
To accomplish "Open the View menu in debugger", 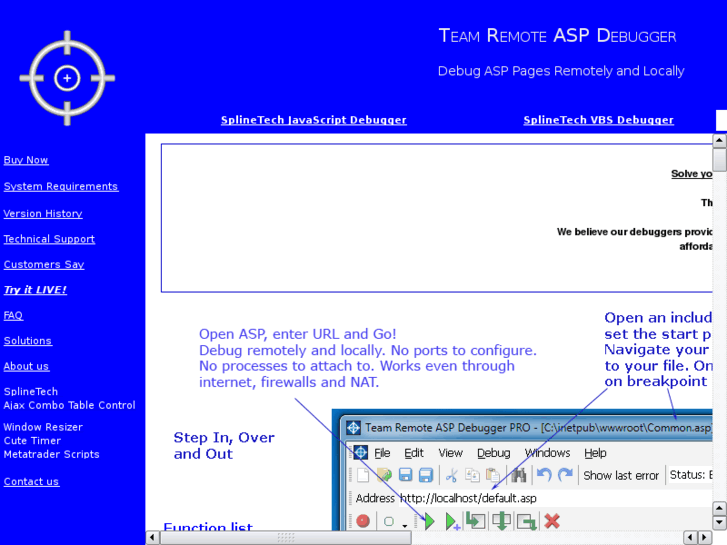I will point(450,453).
